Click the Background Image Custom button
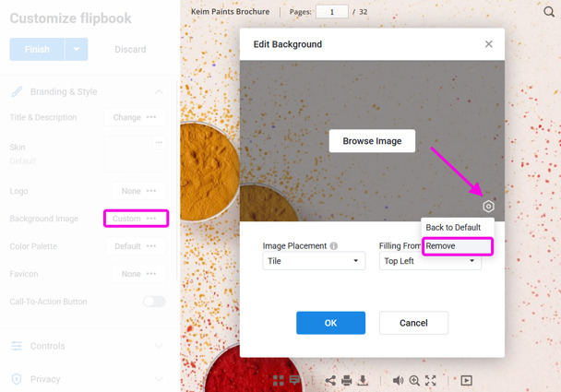This screenshot has height=392, width=561. tap(136, 219)
